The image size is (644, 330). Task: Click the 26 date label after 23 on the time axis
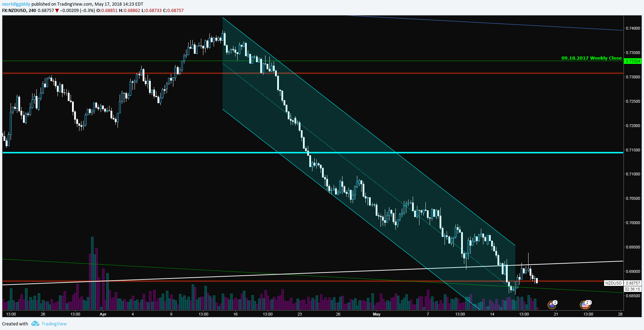(x=338, y=314)
